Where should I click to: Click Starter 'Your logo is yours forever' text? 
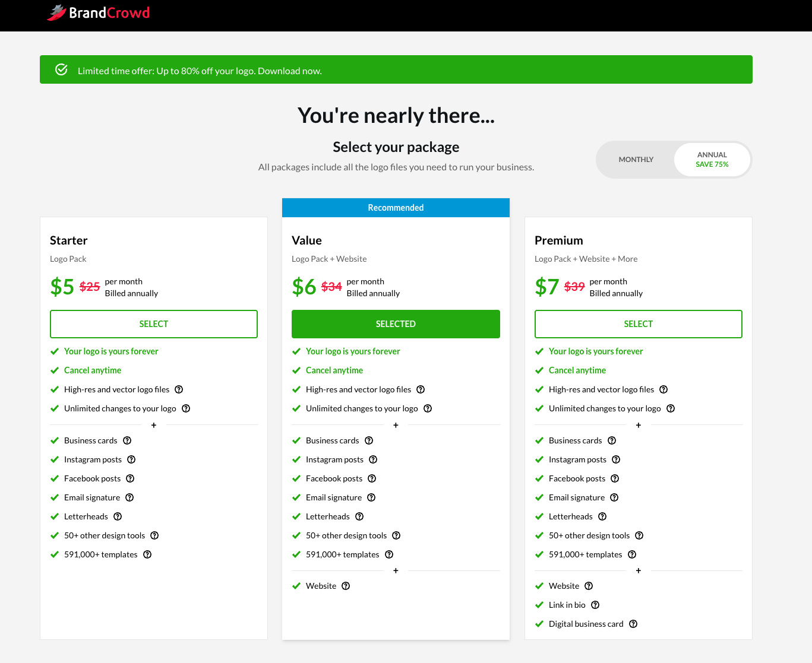[111, 351]
